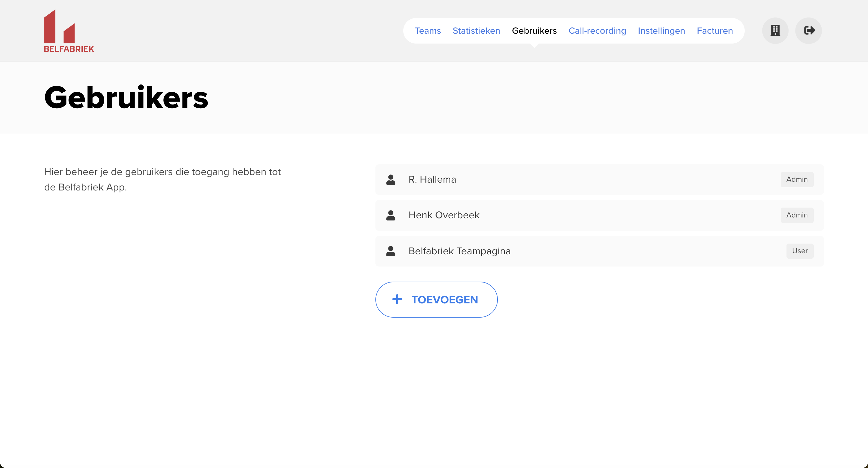Click the plus icon inside the TOEVOEGEN button
868x468 pixels.
pyautogui.click(x=397, y=299)
